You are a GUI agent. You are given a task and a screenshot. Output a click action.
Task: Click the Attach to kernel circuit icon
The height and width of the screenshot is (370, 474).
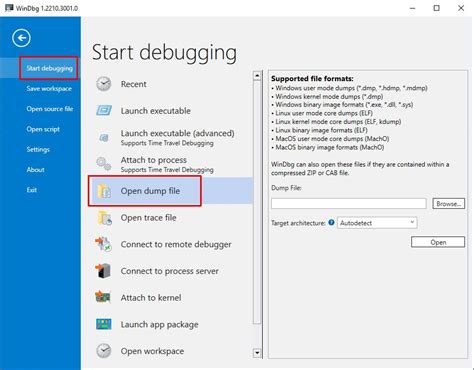(x=103, y=297)
